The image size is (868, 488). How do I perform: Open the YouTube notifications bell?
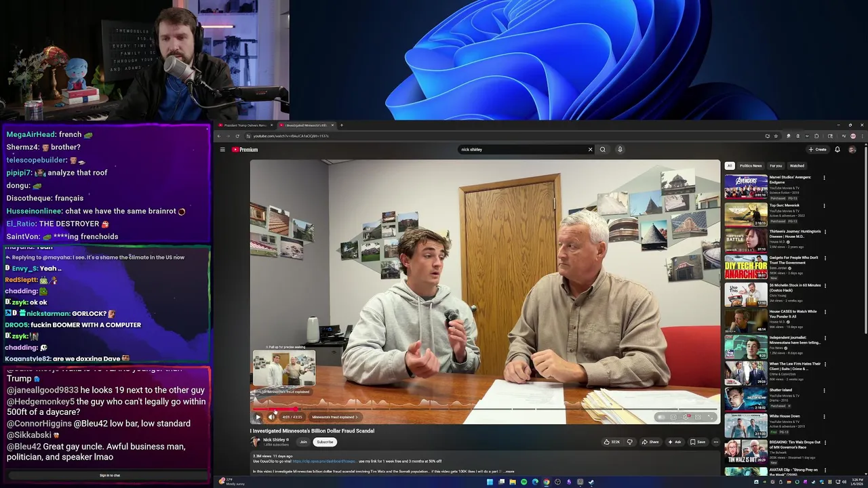pyautogui.click(x=837, y=149)
